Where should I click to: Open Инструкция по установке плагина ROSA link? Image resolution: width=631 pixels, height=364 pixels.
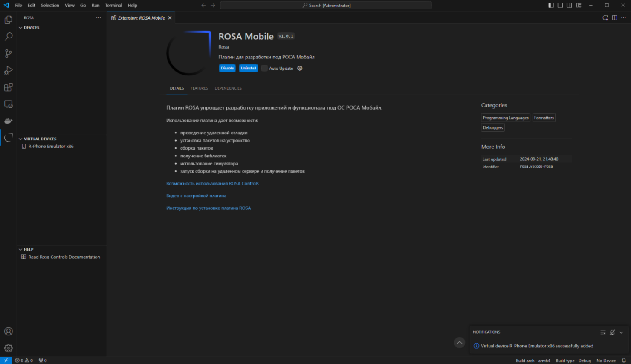tap(208, 208)
